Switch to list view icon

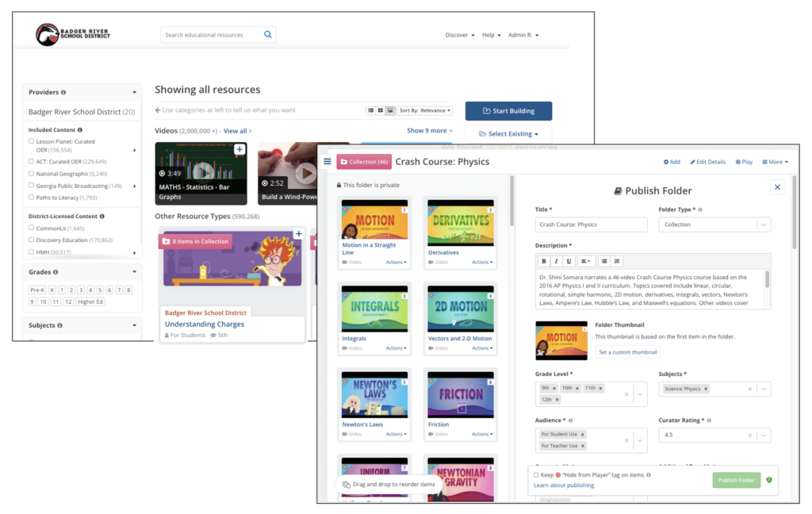coord(371,110)
